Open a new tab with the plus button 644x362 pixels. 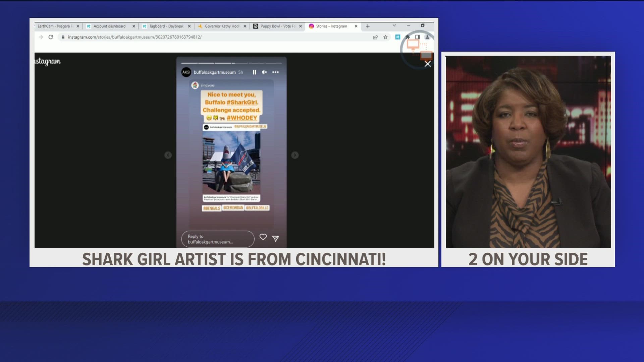(368, 26)
